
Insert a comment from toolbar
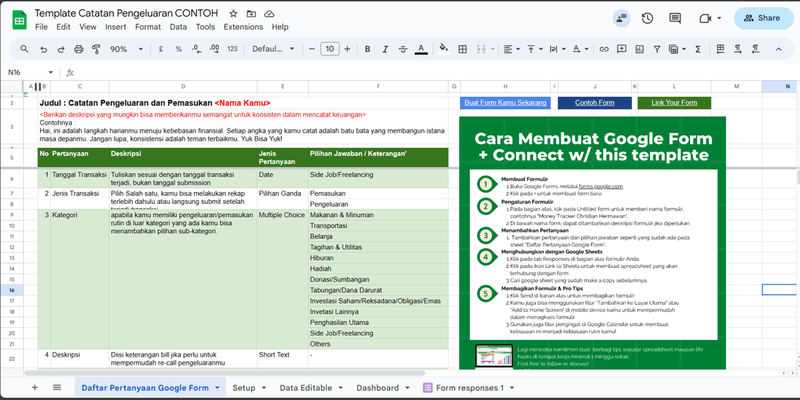point(621,49)
